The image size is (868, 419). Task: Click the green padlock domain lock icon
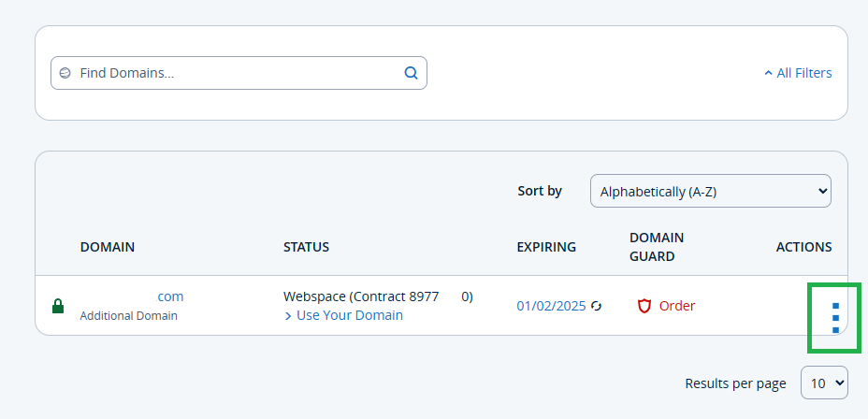coord(58,306)
